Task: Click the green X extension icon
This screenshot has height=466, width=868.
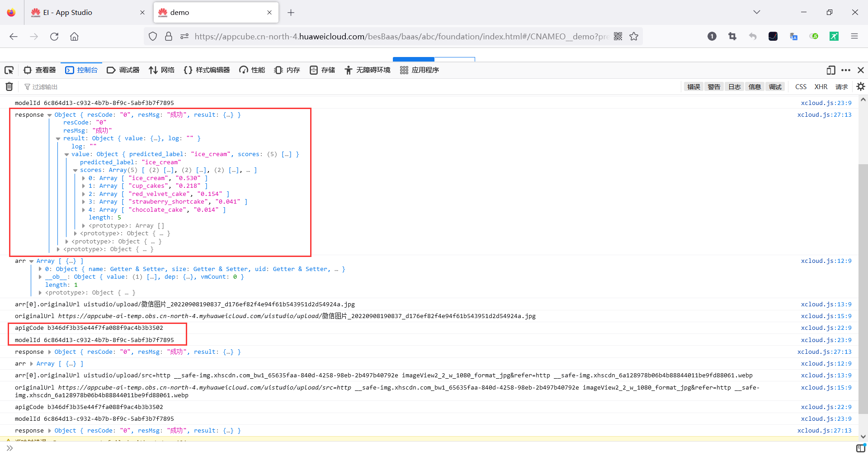Action: (x=834, y=36)
